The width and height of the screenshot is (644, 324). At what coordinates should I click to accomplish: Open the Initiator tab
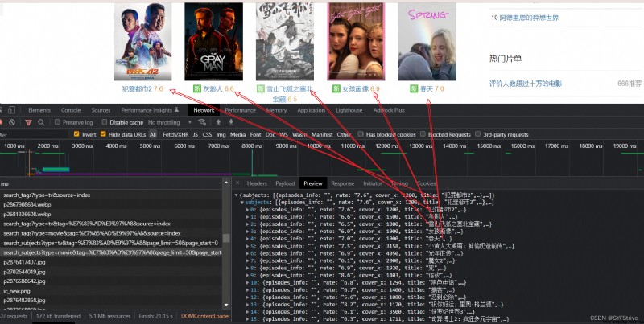(373, 183)
